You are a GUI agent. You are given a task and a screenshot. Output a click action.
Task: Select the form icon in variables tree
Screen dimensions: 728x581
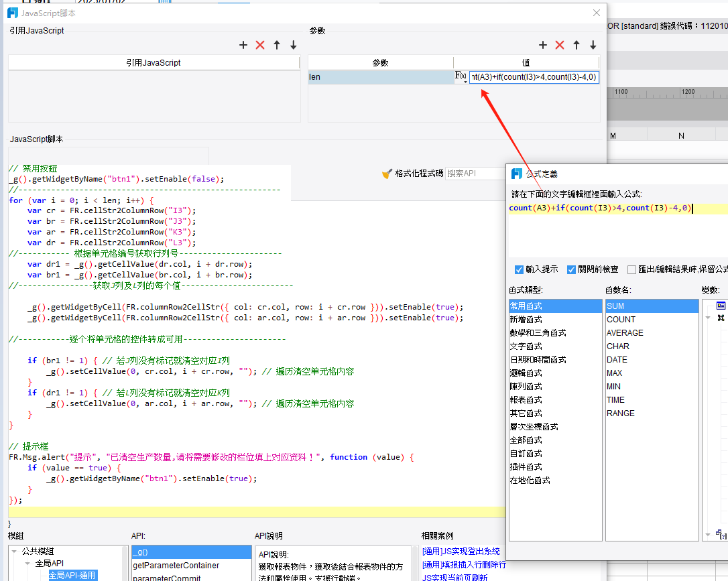pos(721,306)
